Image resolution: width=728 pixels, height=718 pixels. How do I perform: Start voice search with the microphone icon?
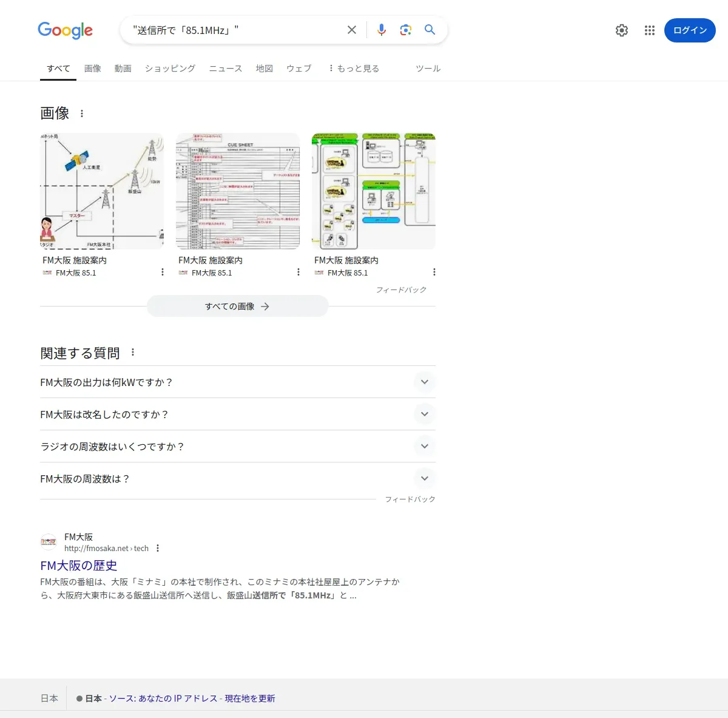[381, 30]
